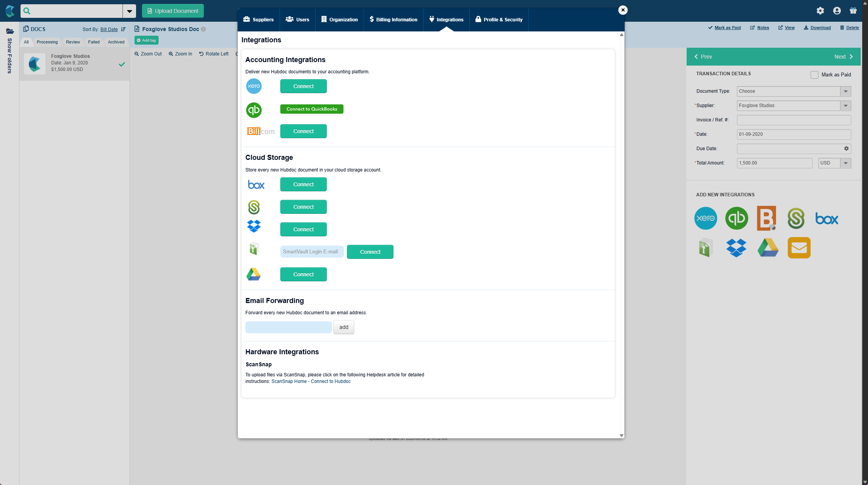The height and width of the screenshot is (485, 868).
Task: Click the SmartVault Login E-mail field
Action: [x=312, y=252]
